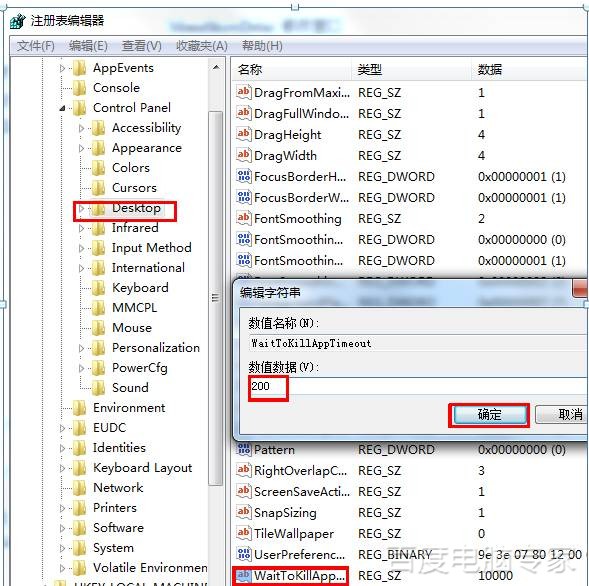Screen dimensions: 589x586
Task: Click the 确定 button in the edit dialog
Action: point(489,415)
